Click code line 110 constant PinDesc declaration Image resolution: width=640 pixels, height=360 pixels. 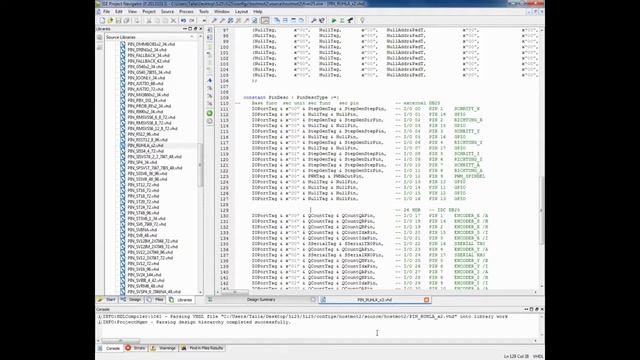[291, 98]
